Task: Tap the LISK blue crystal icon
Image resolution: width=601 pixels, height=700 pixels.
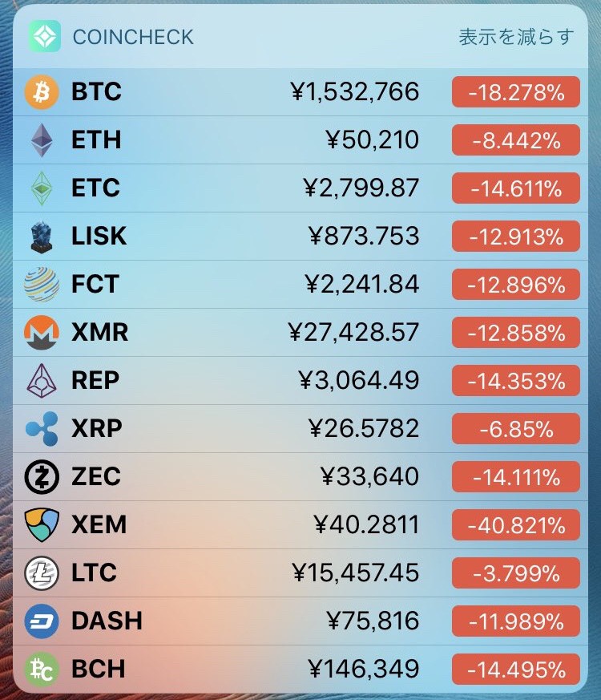Action: (42, 237)
